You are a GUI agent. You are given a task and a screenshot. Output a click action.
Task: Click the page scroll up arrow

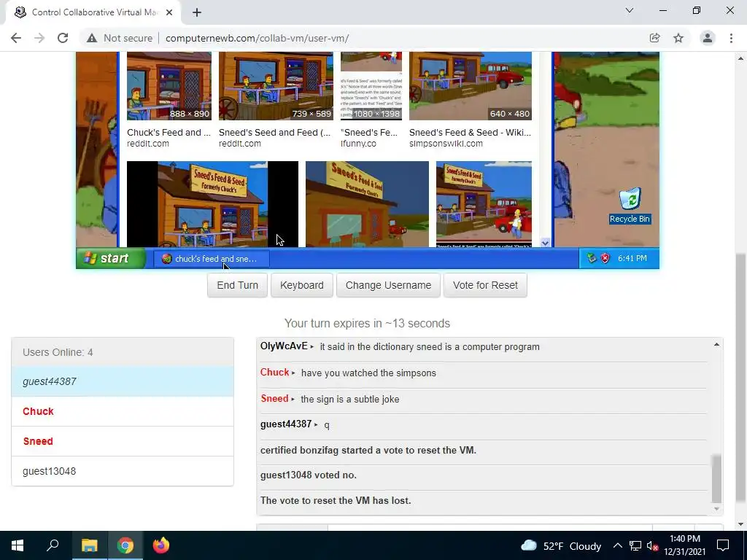tap(741, 58)
